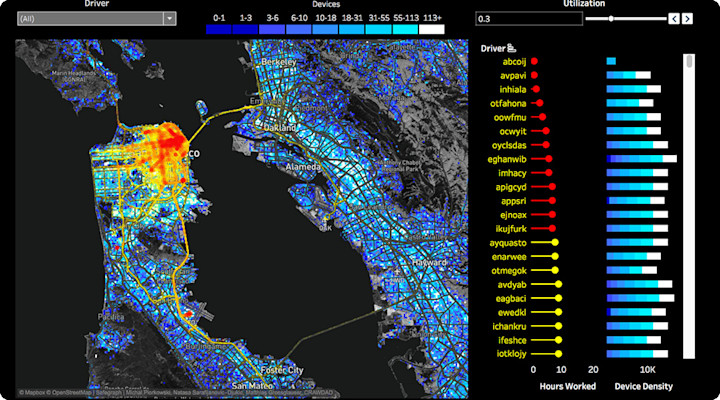Click the Driver sort icon in list header

(512, 48)
